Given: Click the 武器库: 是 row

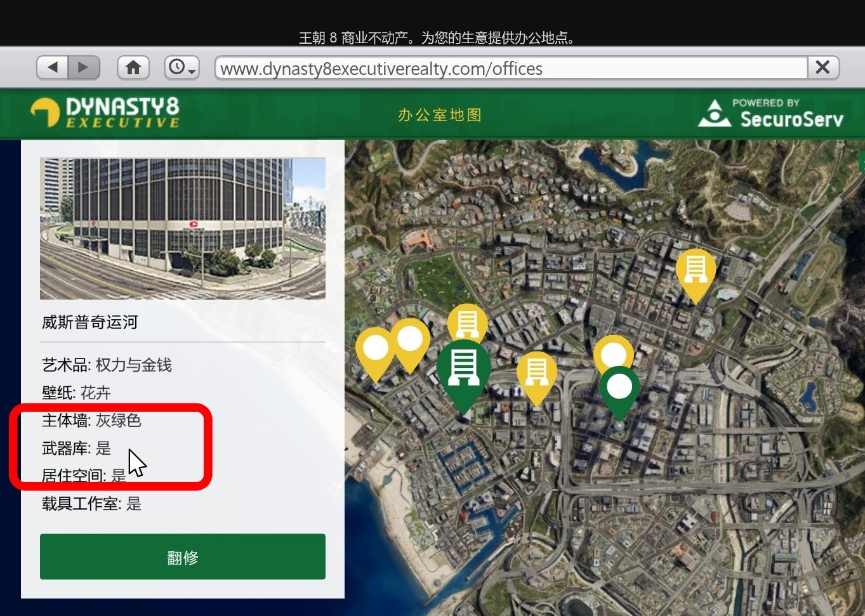Looking at the screenshot, I should click(76, 448).
